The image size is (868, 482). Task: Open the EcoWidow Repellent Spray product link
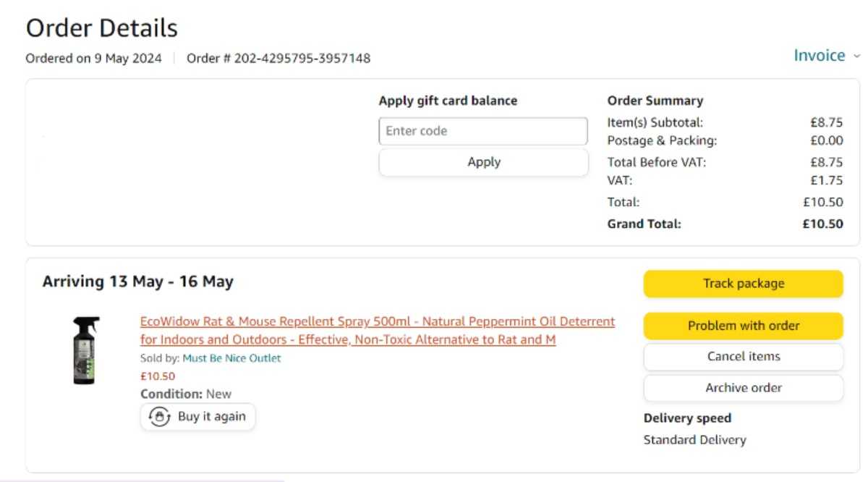click(x=377, y=330)
